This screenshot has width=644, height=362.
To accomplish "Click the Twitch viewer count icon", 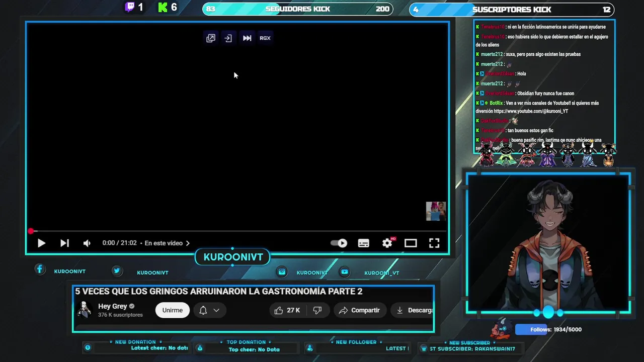I will 130,7.
